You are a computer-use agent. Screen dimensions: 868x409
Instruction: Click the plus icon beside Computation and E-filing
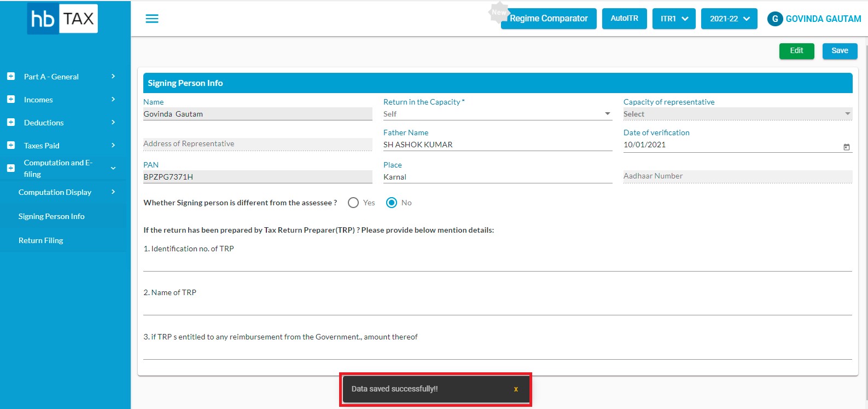[x=11, y=168]
